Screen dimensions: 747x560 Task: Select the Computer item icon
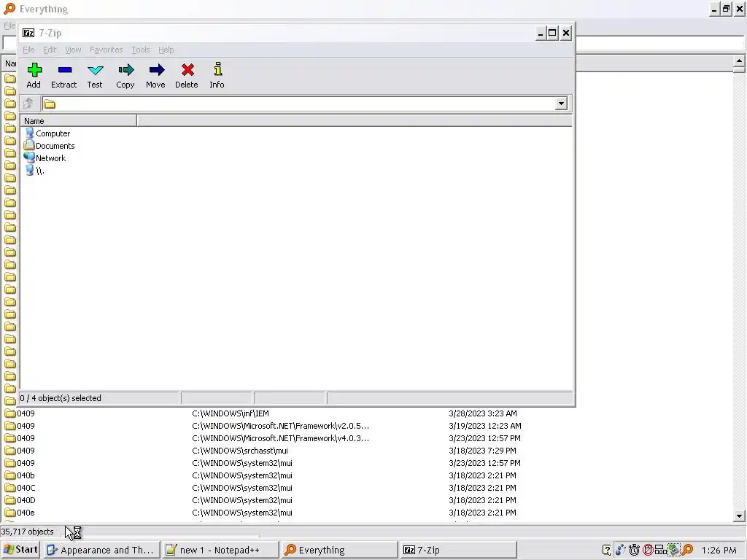(29, 133)
